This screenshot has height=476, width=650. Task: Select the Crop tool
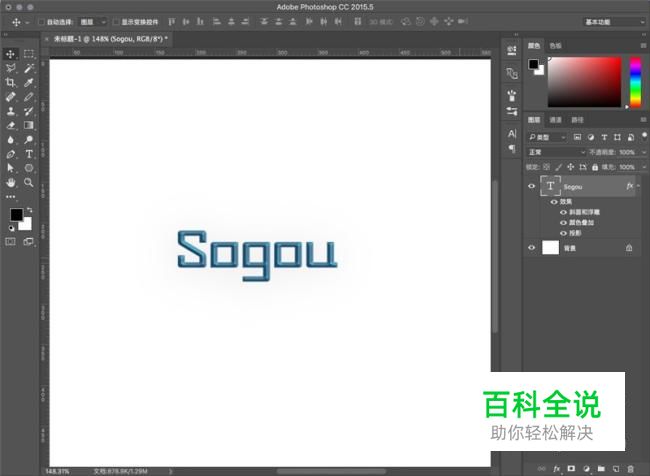pyautogui.click(x=10, y=83)
